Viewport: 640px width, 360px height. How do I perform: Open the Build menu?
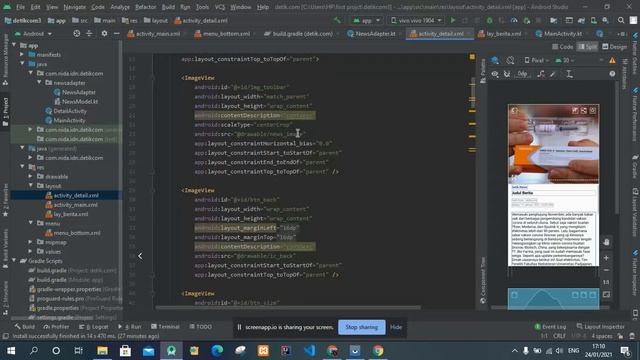click(168, 7)
